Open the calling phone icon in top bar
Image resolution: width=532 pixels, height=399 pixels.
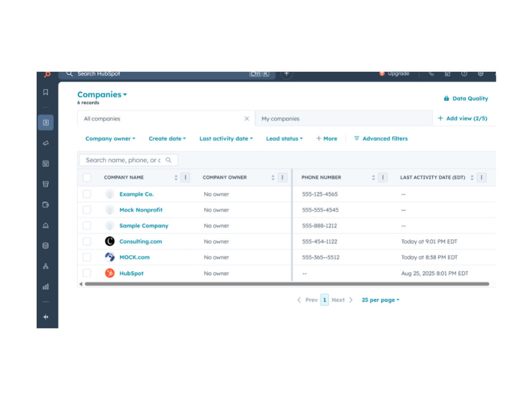pos(431,73)
